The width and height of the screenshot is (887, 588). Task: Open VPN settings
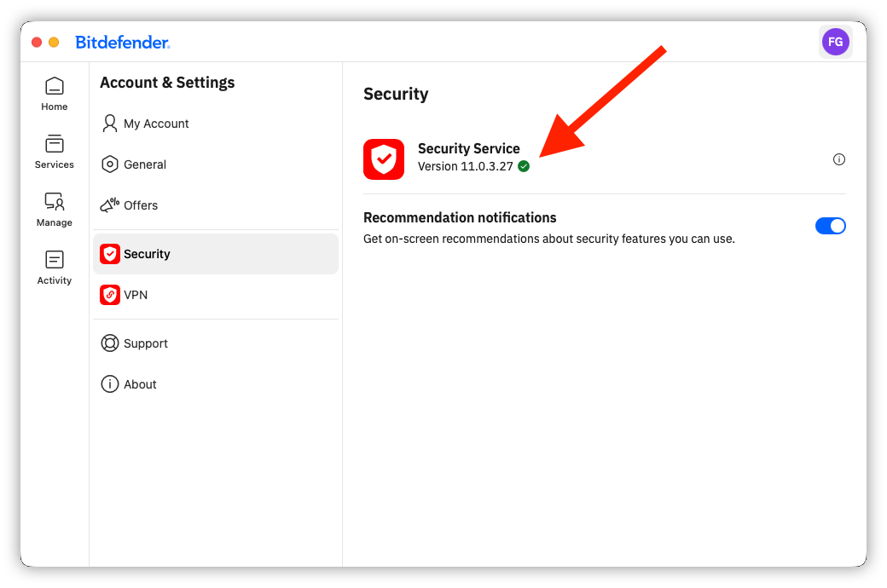pyautogui.click(x=216, y=295)
